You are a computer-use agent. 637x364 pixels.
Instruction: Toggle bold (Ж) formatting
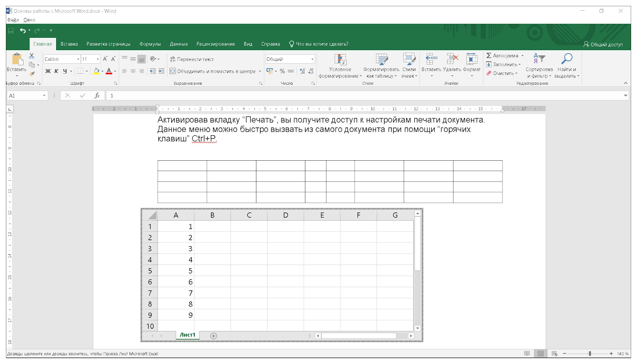(48, 71)
